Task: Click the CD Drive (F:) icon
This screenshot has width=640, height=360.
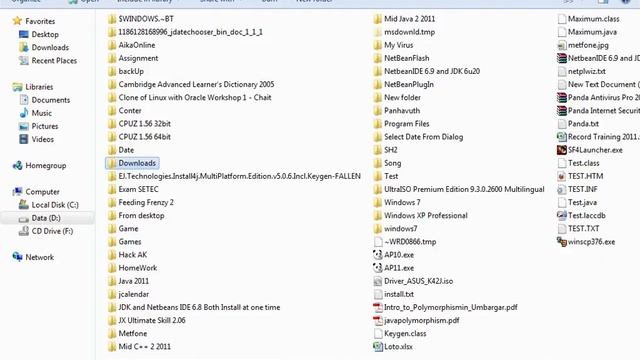Action: [24, 231]
